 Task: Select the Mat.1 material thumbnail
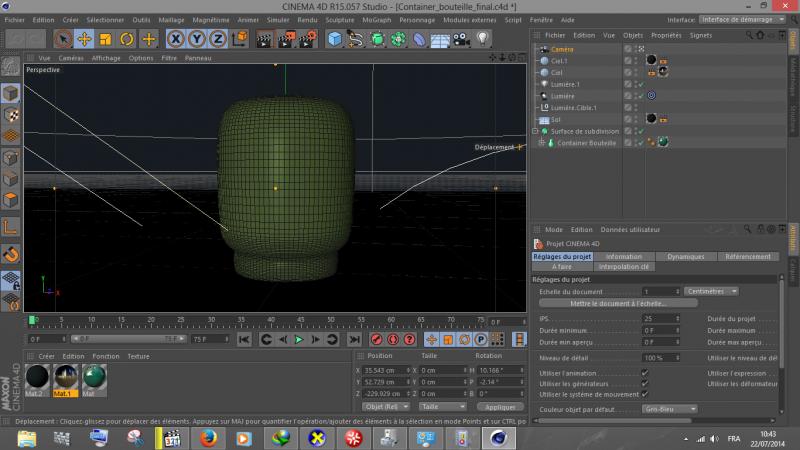[66, 378]
